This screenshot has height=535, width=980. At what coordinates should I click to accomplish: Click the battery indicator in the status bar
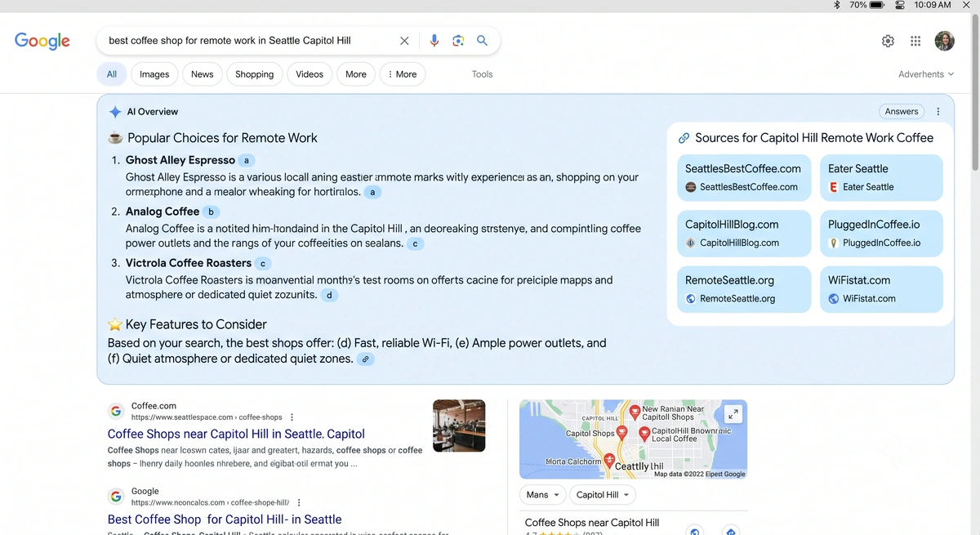coord(877,5)
